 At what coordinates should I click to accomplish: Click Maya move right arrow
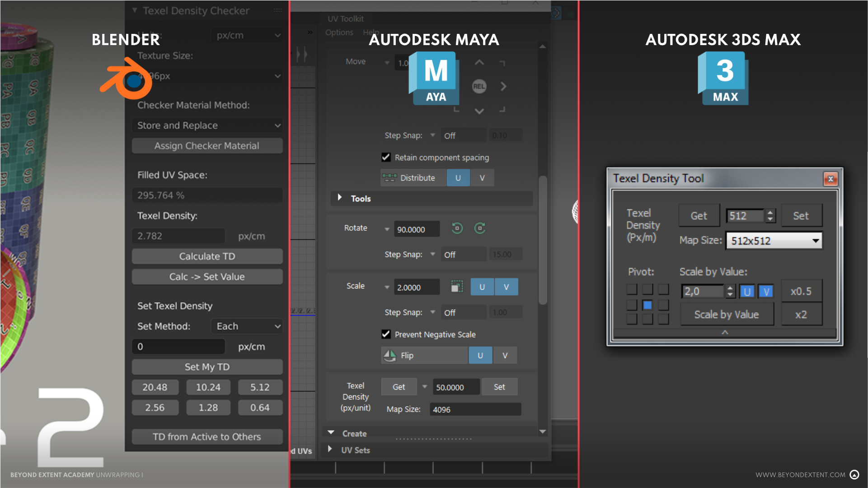(x=503, y=86)
